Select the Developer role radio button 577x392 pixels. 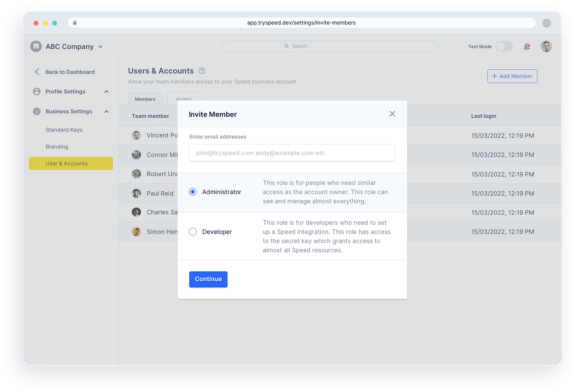[193, 232]
